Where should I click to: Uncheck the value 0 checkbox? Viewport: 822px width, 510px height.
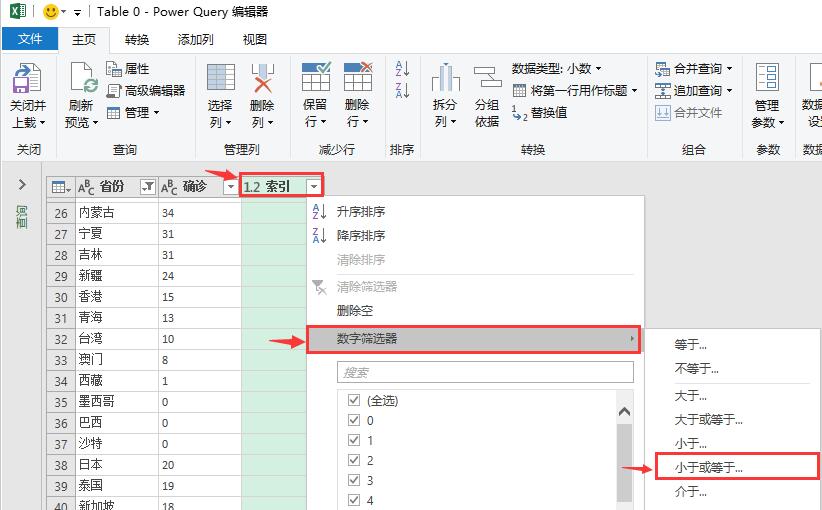click(353, 421)
